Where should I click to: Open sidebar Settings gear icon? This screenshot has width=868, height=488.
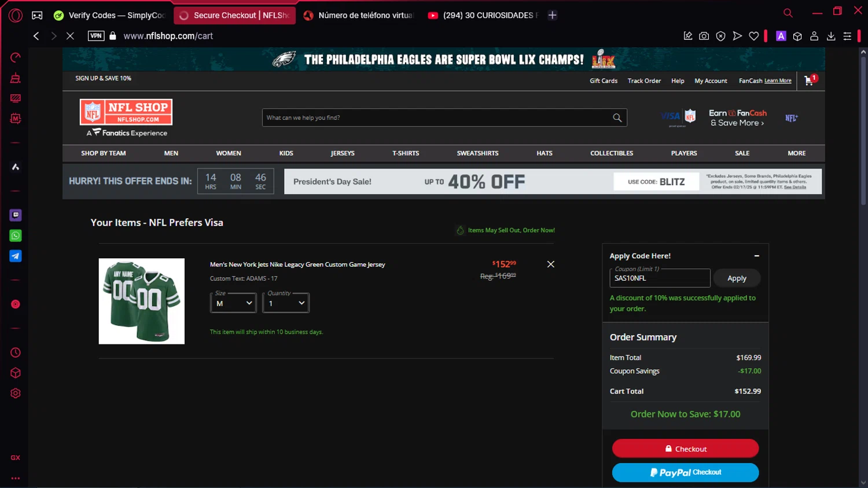(16, 393)
